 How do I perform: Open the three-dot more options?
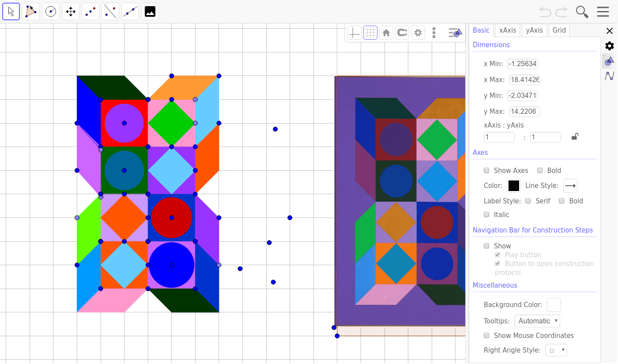coord(434,33)
